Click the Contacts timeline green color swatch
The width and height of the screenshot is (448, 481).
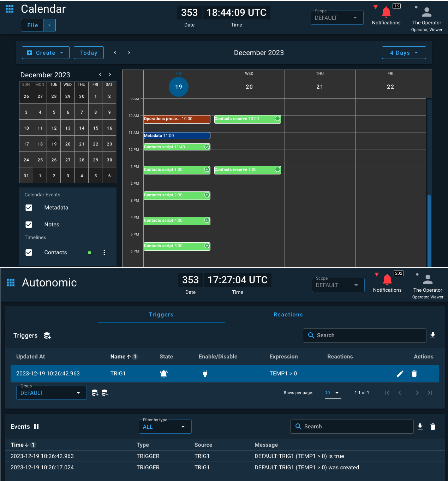(x=89, y=252)
